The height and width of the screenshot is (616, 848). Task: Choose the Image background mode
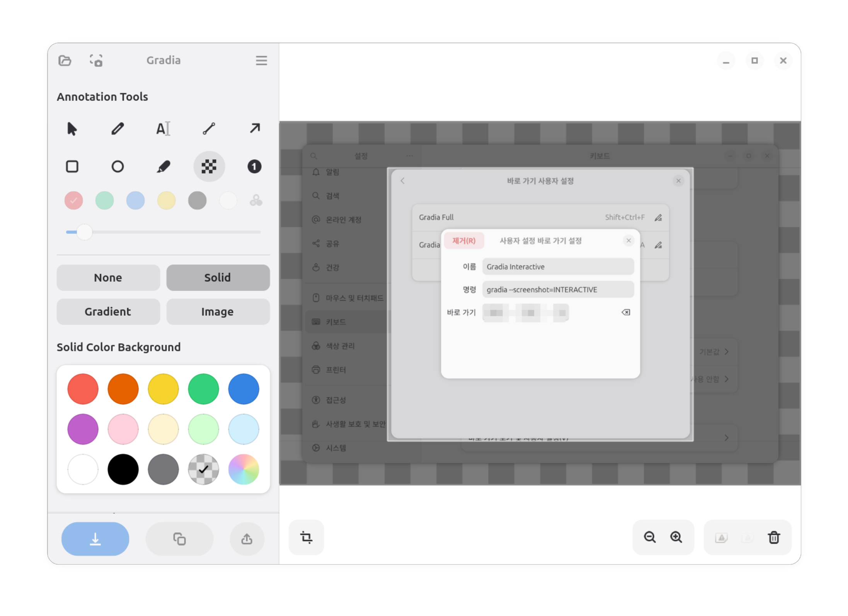click(x=218, y=312)
